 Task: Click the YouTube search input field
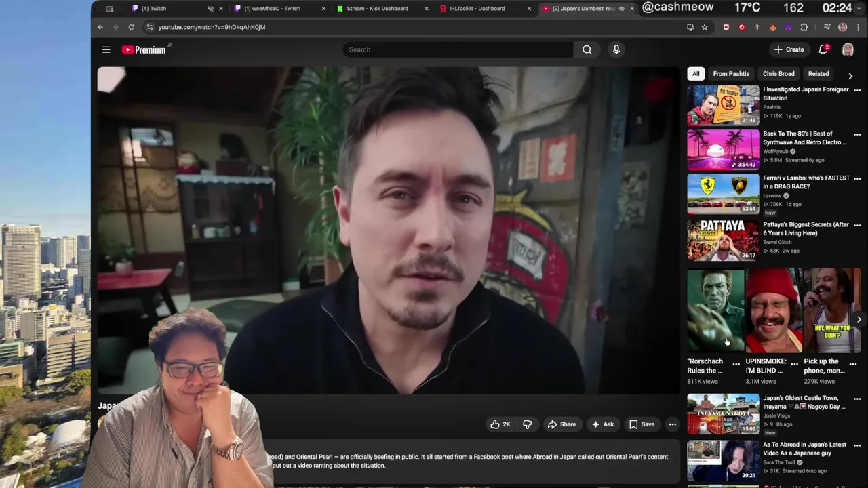(458, 49)
